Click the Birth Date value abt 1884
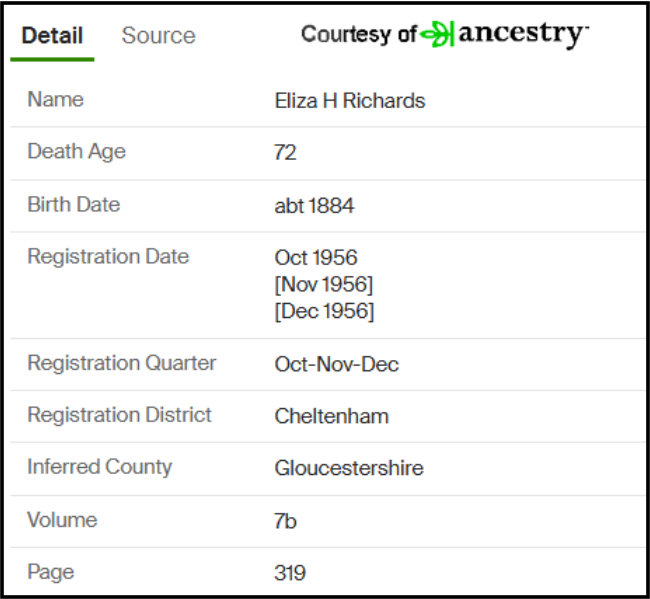The width and height of the screenshot is (650, 599). tap(314, 206)
